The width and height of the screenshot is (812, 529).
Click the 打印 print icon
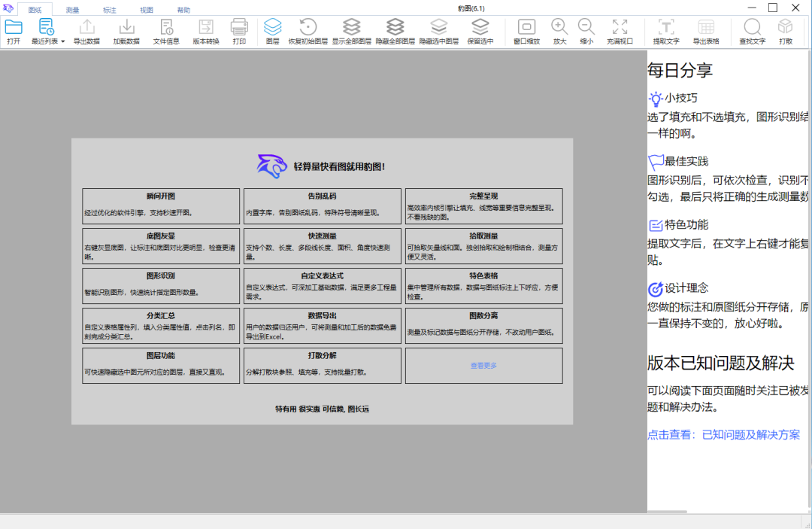(239, 32)
